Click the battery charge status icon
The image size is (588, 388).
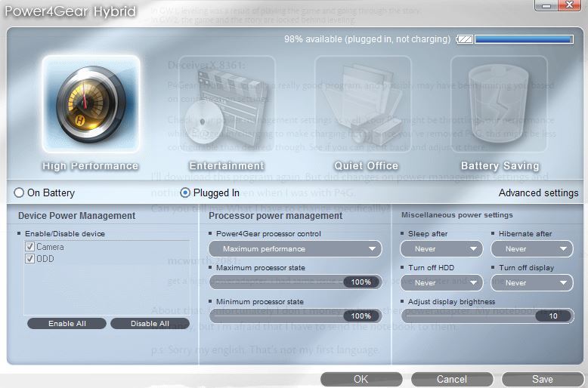click(465, 39)
